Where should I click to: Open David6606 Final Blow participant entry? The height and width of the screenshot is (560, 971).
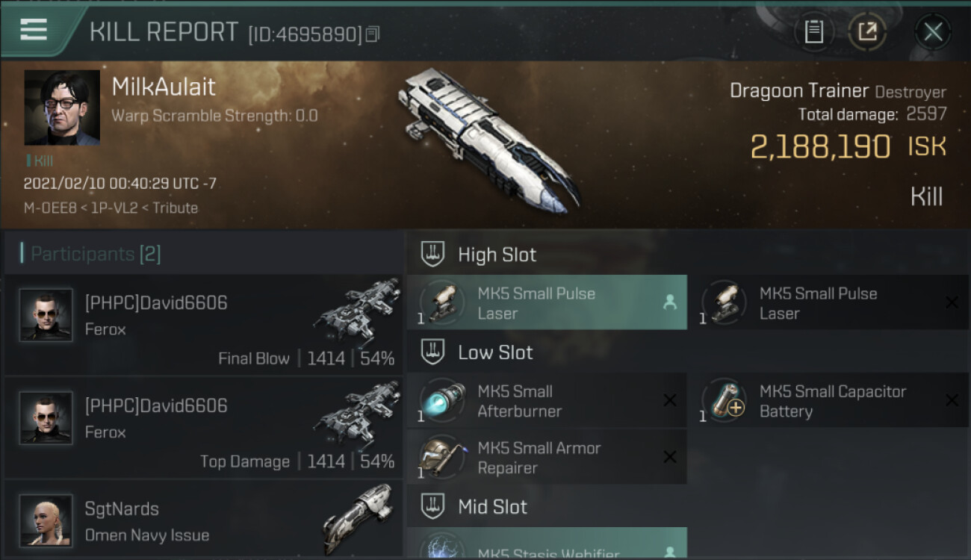(203, 324)
